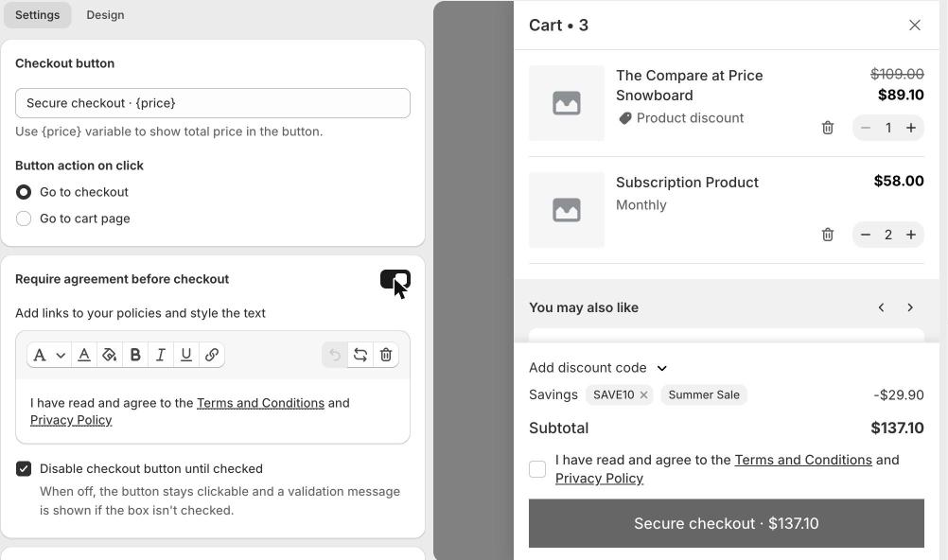Click Terms and Conditions link in editor

260,403
